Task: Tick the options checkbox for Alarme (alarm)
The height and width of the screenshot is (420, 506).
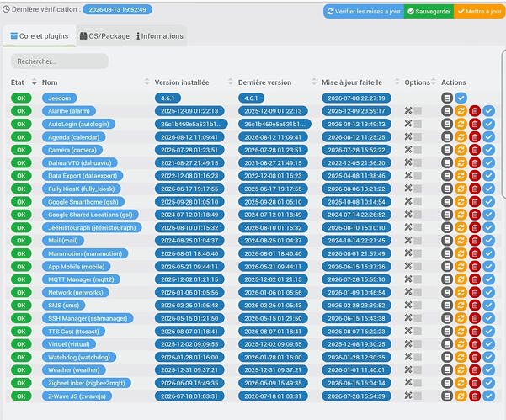Action: pos(418,111)
